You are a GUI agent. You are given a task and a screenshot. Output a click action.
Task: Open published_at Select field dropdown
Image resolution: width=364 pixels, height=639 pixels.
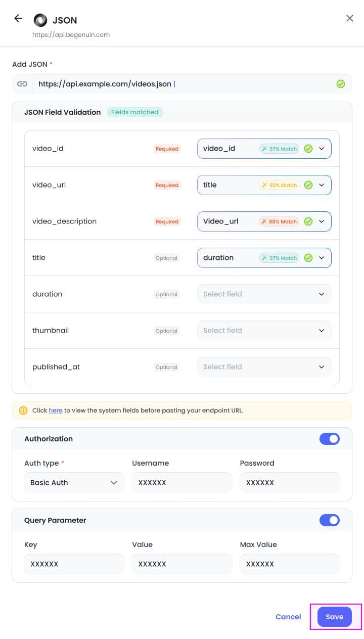coord(264,367)
